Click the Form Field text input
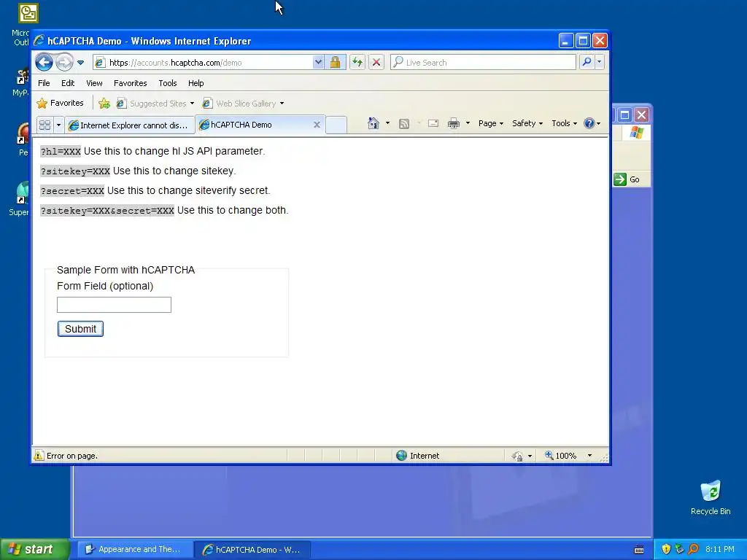 tap(114, 305)
